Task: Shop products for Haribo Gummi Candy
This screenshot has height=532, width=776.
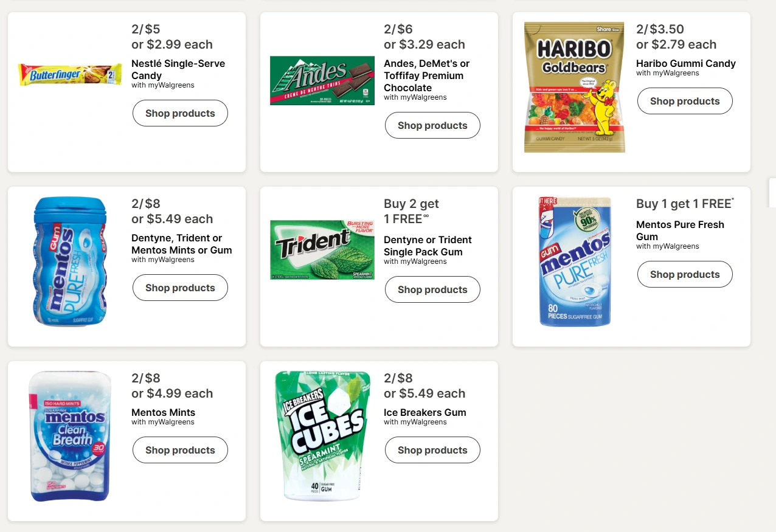Action: coord(685,102)
